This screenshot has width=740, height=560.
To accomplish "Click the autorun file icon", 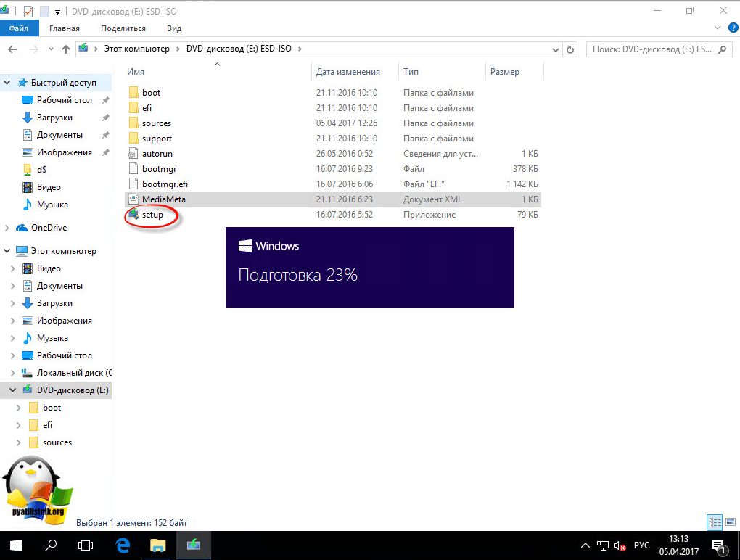I will coord(133,154).
